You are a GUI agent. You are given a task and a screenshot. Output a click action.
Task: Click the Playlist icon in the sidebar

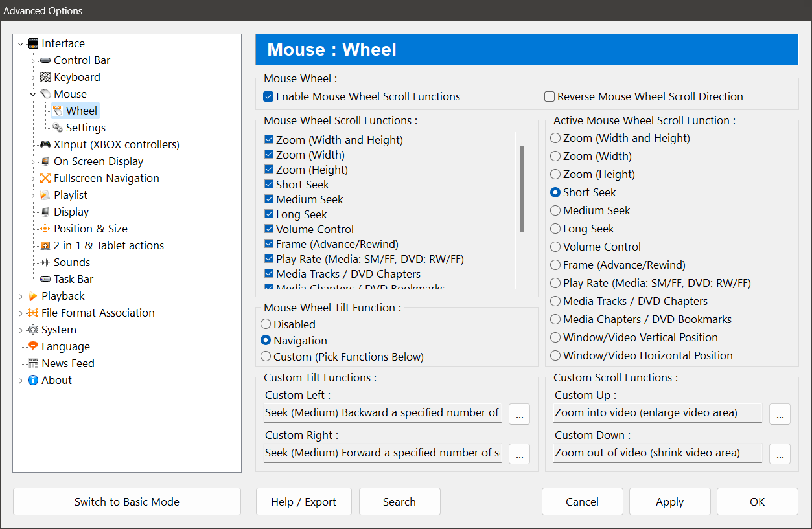point(45,195)
